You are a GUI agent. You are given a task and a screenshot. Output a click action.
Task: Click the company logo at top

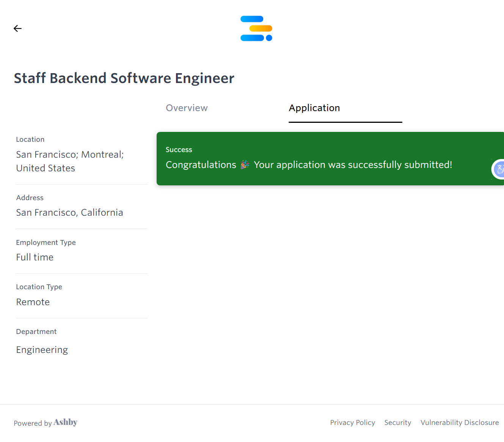256,28
